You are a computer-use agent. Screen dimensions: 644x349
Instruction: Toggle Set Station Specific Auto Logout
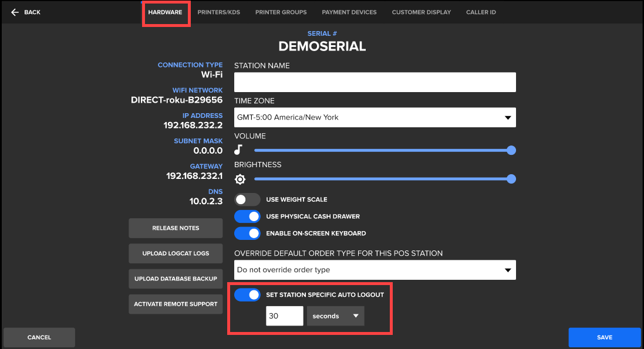tap(247, 295)
